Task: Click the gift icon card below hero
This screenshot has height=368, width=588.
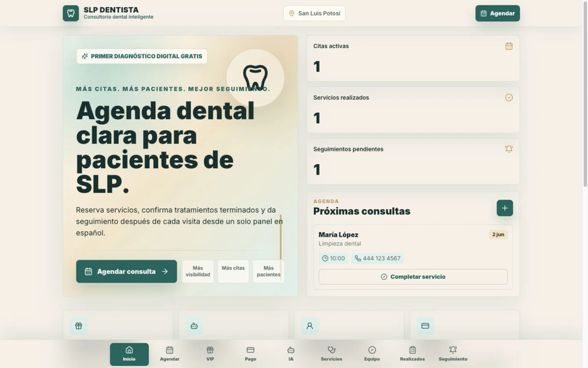Action: pos(78,326)
